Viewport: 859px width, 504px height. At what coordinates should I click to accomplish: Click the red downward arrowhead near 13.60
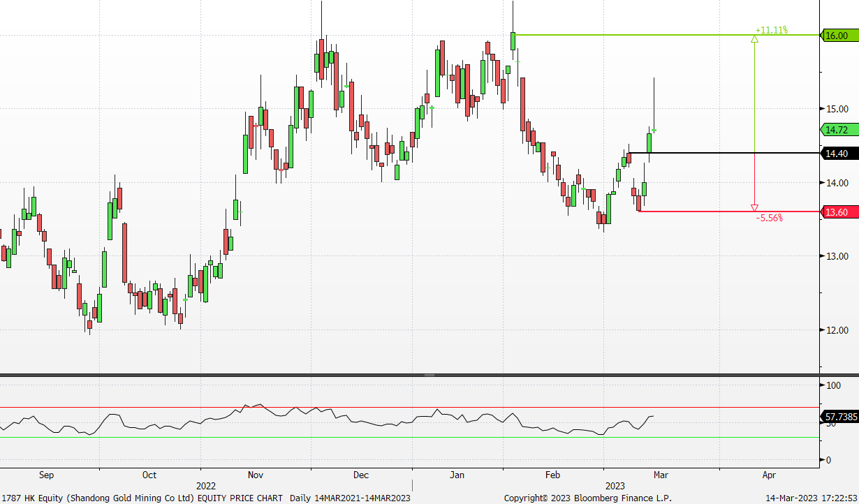click(754, 207)
